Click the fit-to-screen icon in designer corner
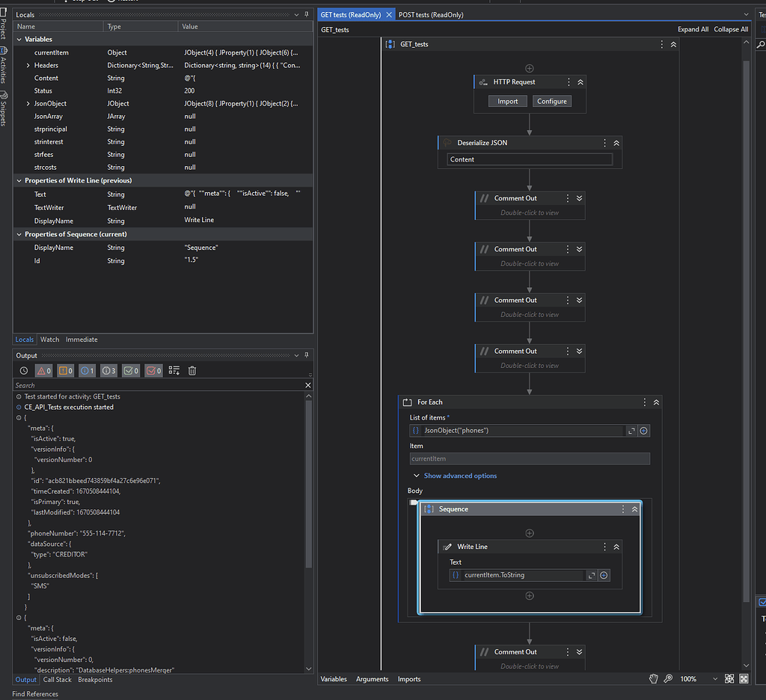The image size is (766, 700). 729,678
